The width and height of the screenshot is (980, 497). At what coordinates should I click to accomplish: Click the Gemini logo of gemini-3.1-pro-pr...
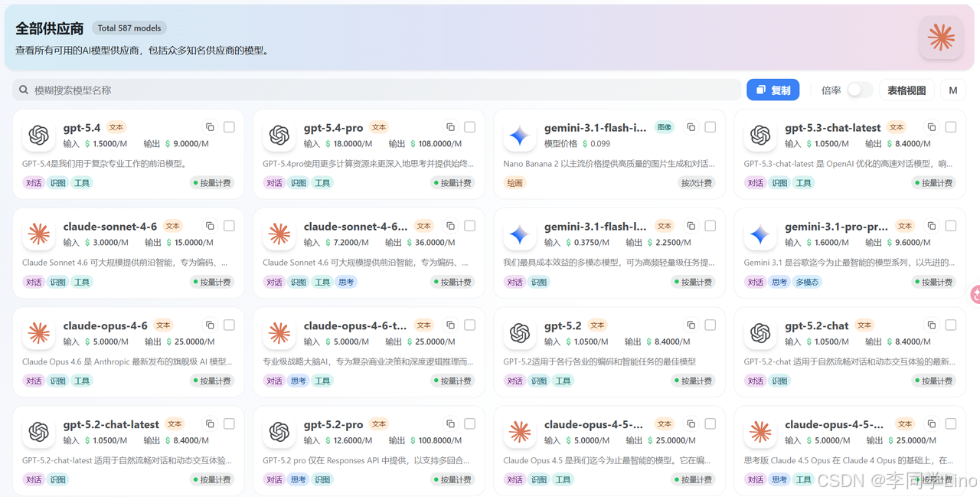[759, 234]
